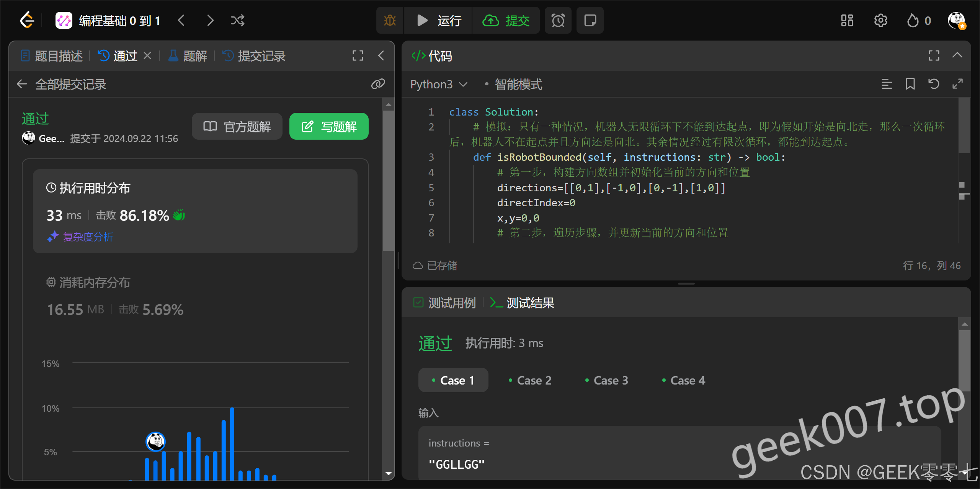Select the Case 4 test case
980x489 pixels.
pyautogui.click(x=684, y=380)
